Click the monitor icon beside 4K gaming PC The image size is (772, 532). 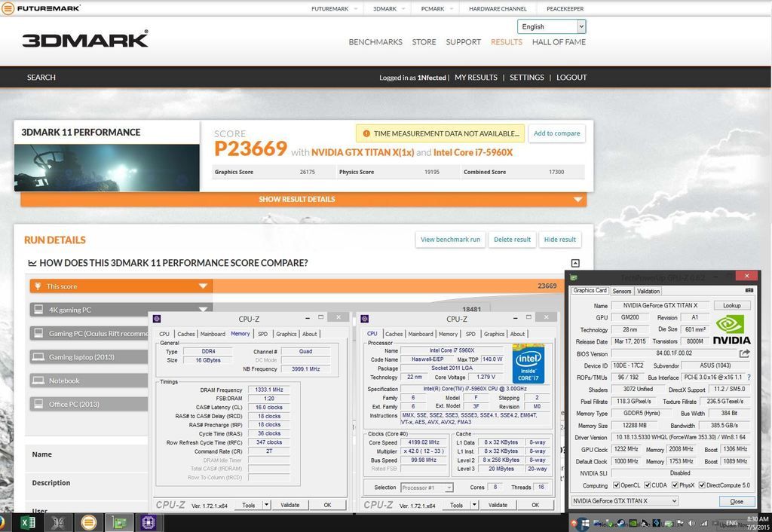pyautogui.click(x=38, y=310)
